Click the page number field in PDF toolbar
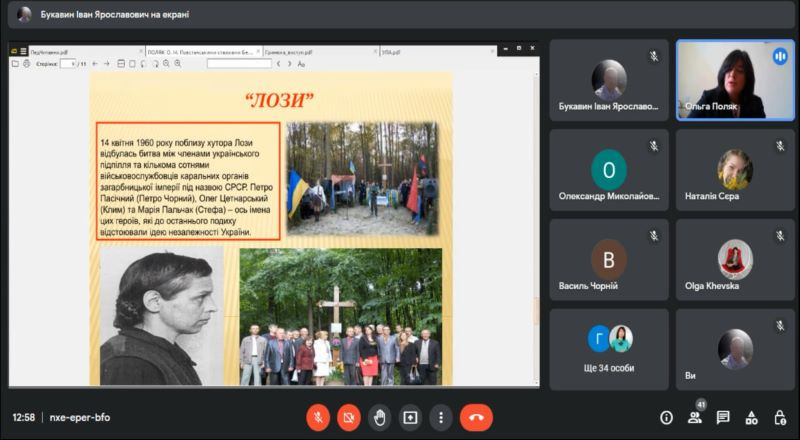800x440 pixels. 68,64
